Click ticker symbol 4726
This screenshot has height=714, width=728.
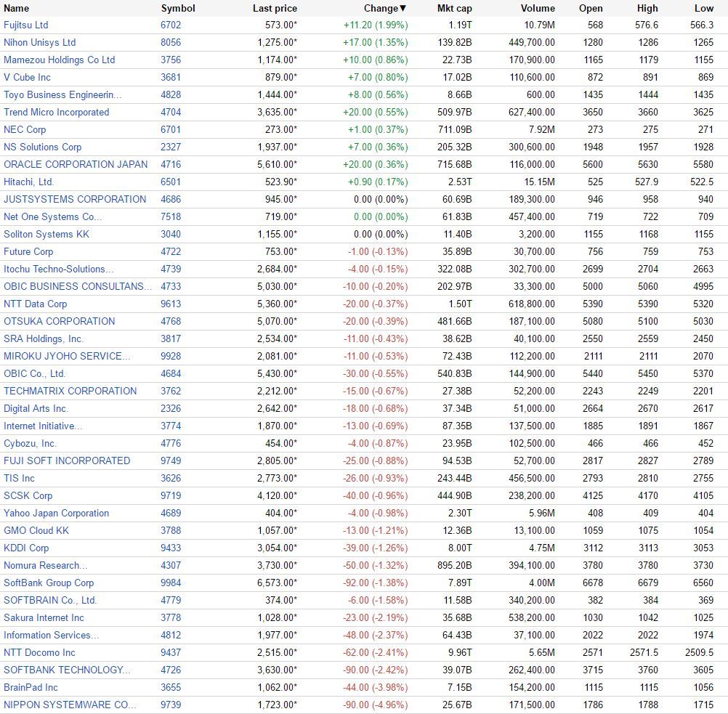click(171, 670)
